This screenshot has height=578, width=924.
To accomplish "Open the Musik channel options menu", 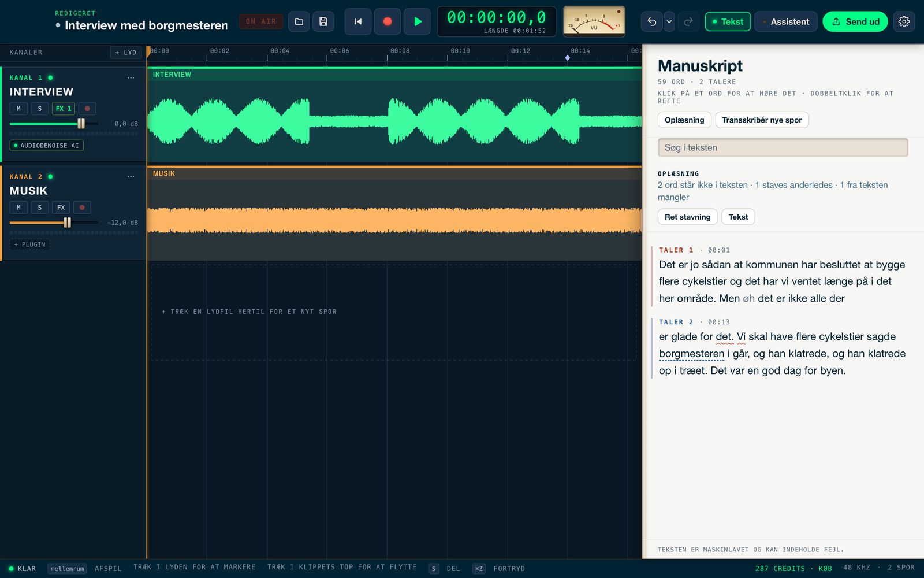I will point(131,176).
